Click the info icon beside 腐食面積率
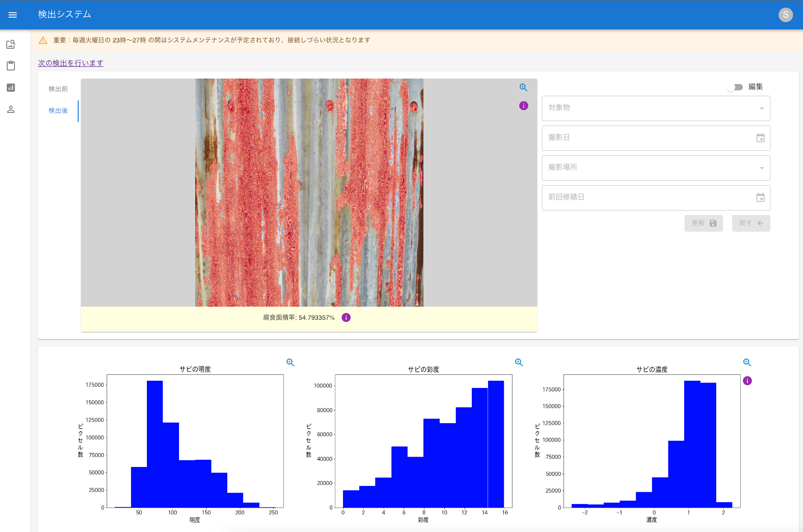 click(346, 317)
